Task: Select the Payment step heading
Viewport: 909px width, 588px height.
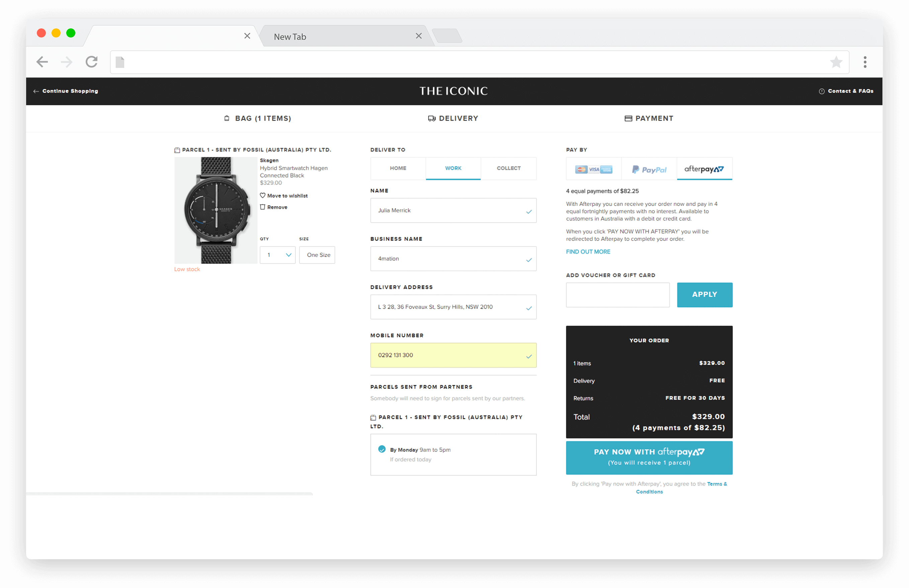Action: coord(649,119)
